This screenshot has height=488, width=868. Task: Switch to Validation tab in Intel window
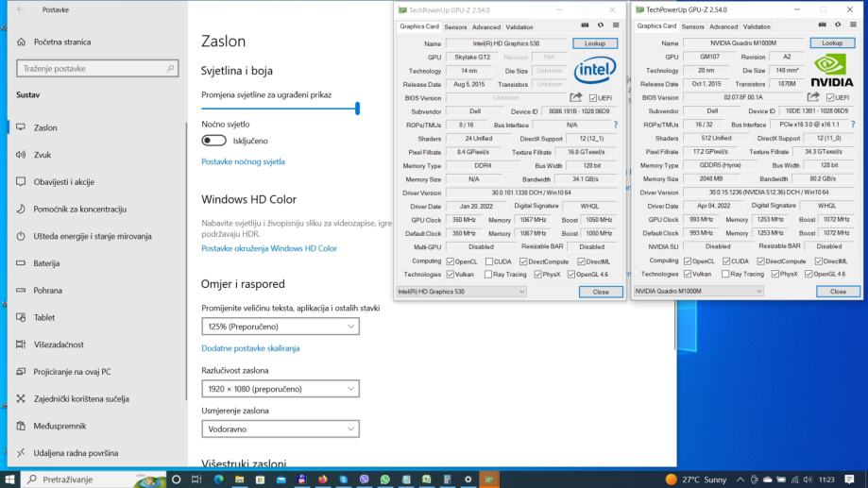[519, 27]
